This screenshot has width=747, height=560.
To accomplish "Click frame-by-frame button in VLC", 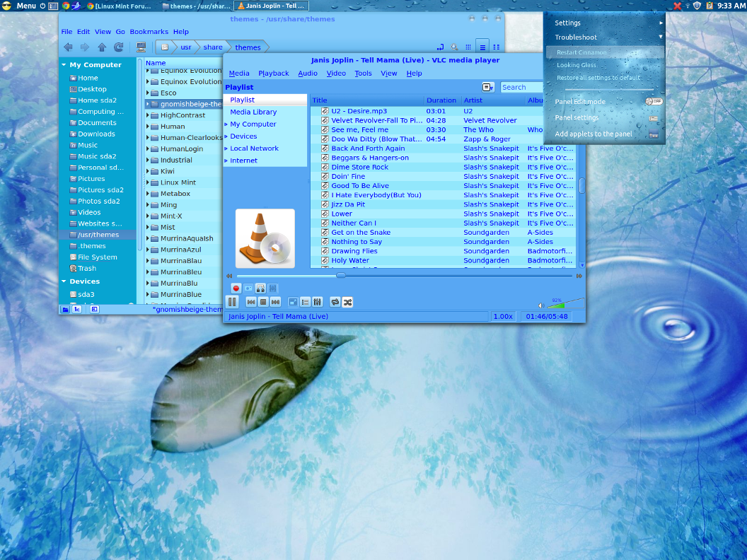I will click(272, 288).
